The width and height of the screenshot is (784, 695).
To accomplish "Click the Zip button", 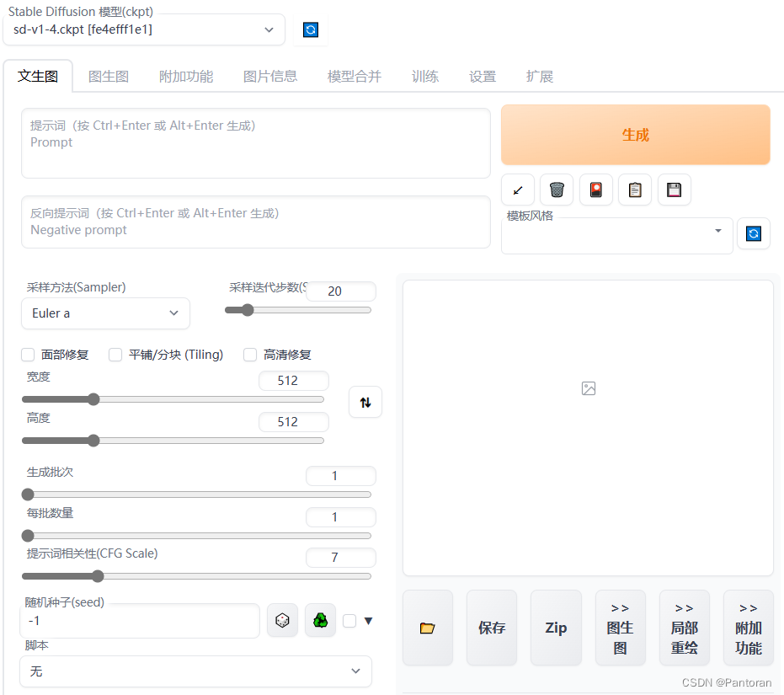I will point(556,628).
